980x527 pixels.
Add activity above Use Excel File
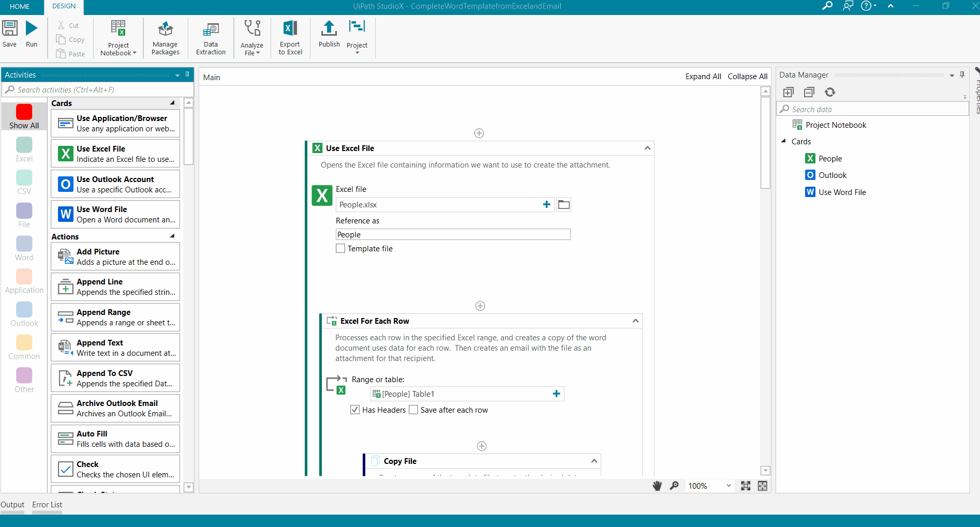coord(479,133)
